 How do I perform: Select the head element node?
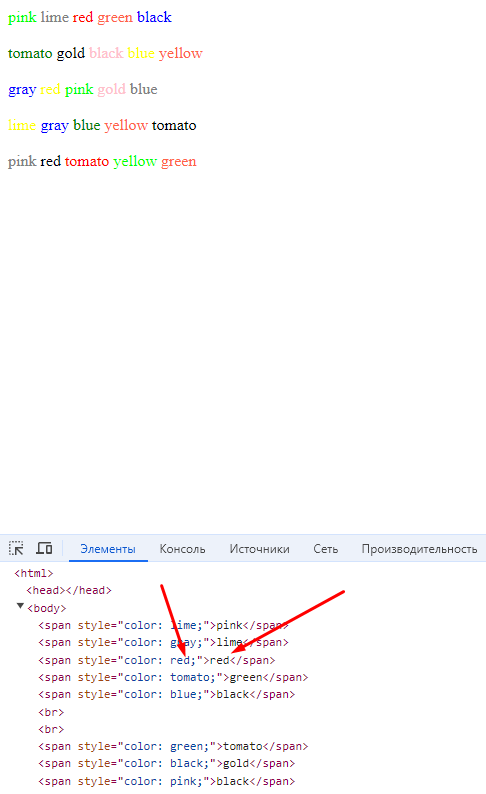pos(69,590)
